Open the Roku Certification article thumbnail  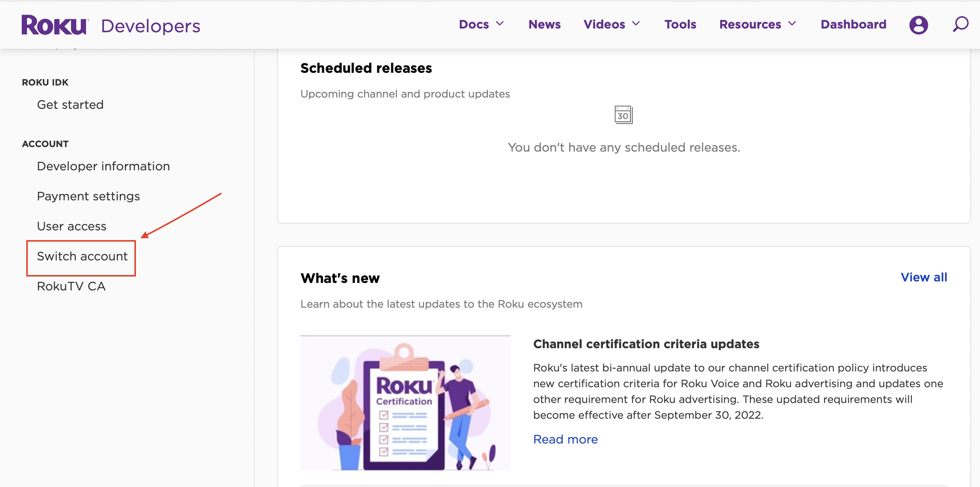(x=405, y=403)
